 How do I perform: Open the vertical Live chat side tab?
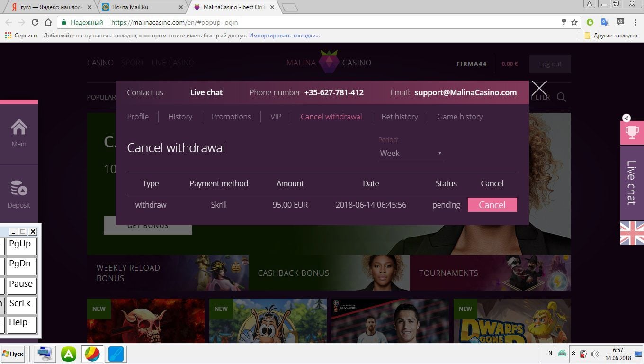pos(632,183)
